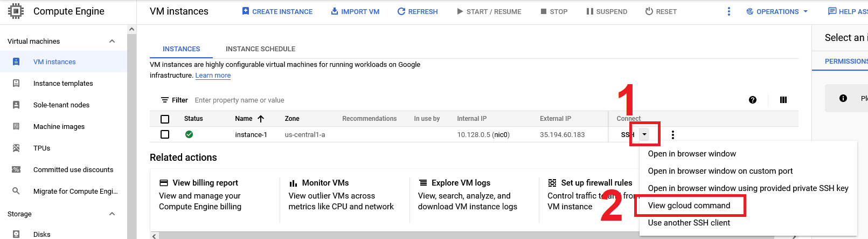Image resolution: width=868 pixels, height=239 pixels.
Task: Click the column display options icon
Action: (783, 100)
